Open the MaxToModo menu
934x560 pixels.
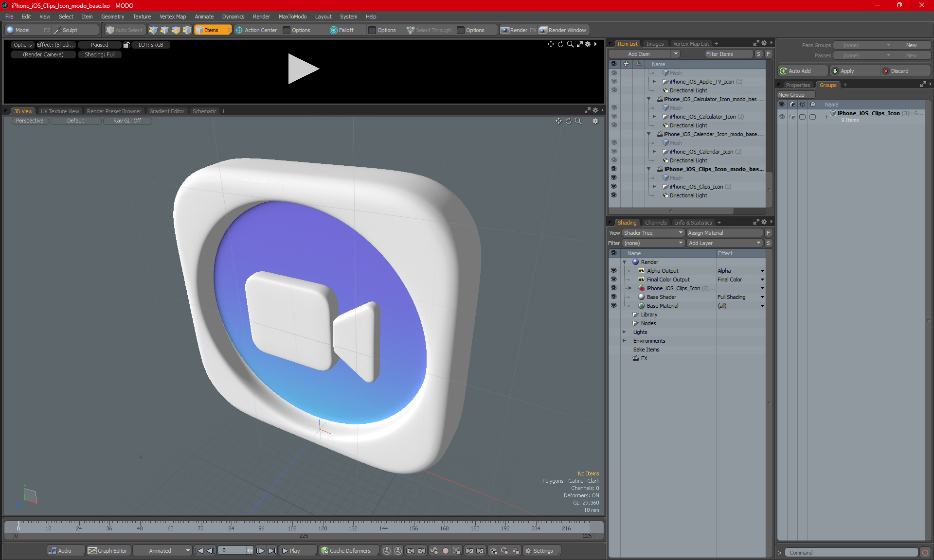[292, 17]
